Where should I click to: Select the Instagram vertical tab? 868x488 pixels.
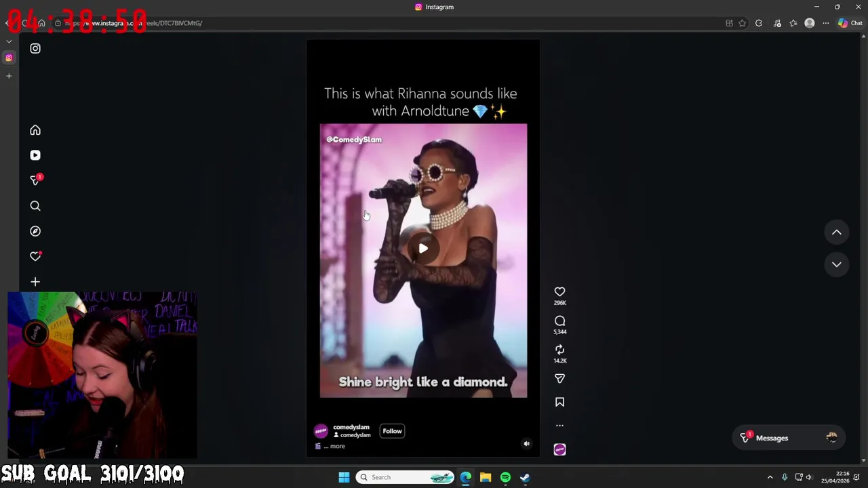[x=9, y=58]
